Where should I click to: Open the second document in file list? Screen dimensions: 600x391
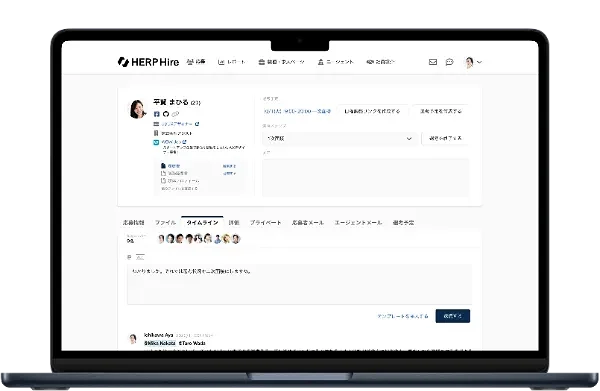pos(174,173)
